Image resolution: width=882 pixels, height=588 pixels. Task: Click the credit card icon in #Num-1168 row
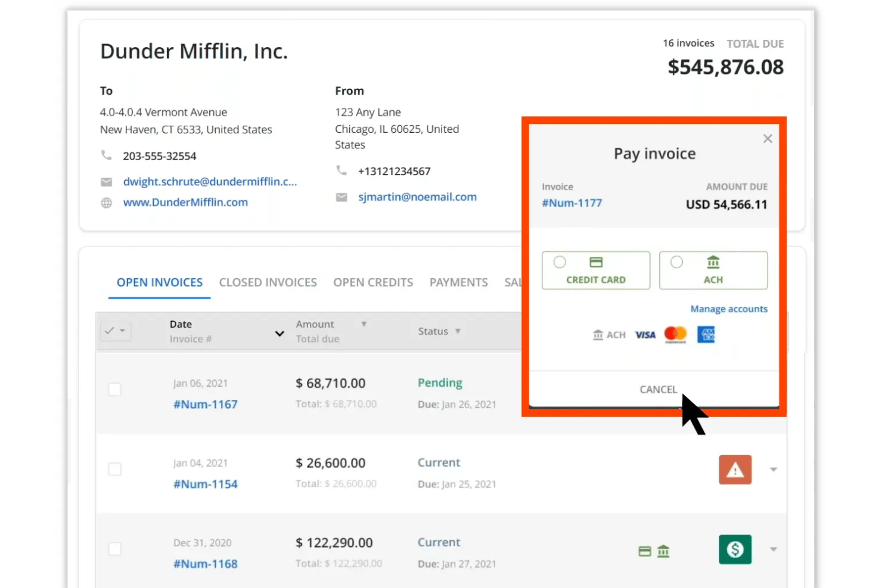pos(645,552)
